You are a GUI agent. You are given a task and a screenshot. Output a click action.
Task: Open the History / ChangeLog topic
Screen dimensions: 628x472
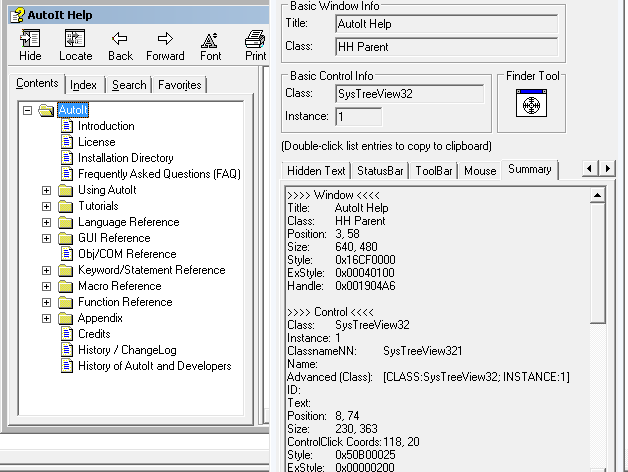point(126,350)
